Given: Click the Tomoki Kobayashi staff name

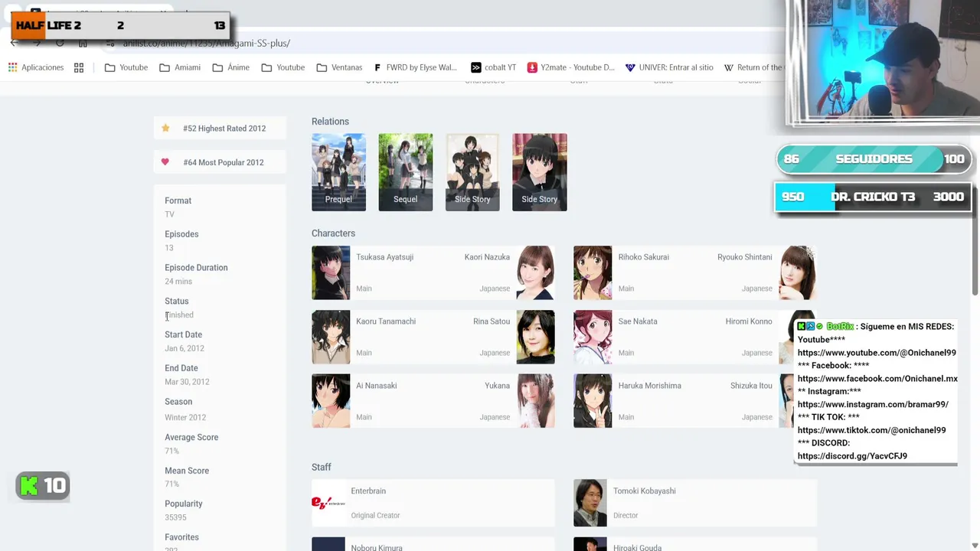Looking at the screenshot, I should tap(645, 491).
